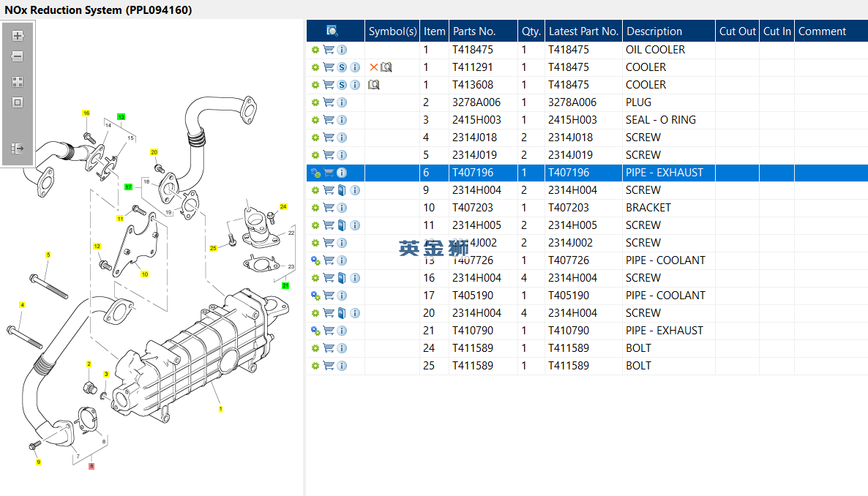This screenshot has height=496, width=868.
Task: Click the blue book icon for item 11
Action: [x=342, y=225]
